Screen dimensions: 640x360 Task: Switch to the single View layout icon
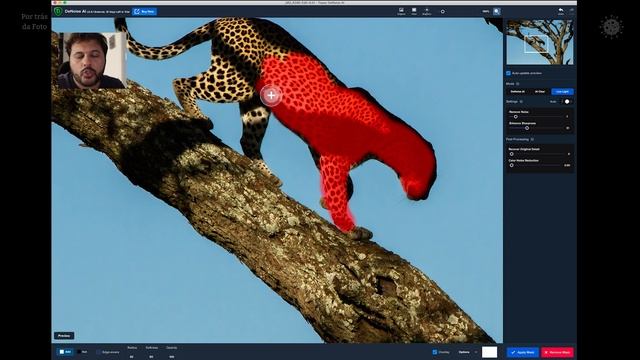(x=414, y=11)
